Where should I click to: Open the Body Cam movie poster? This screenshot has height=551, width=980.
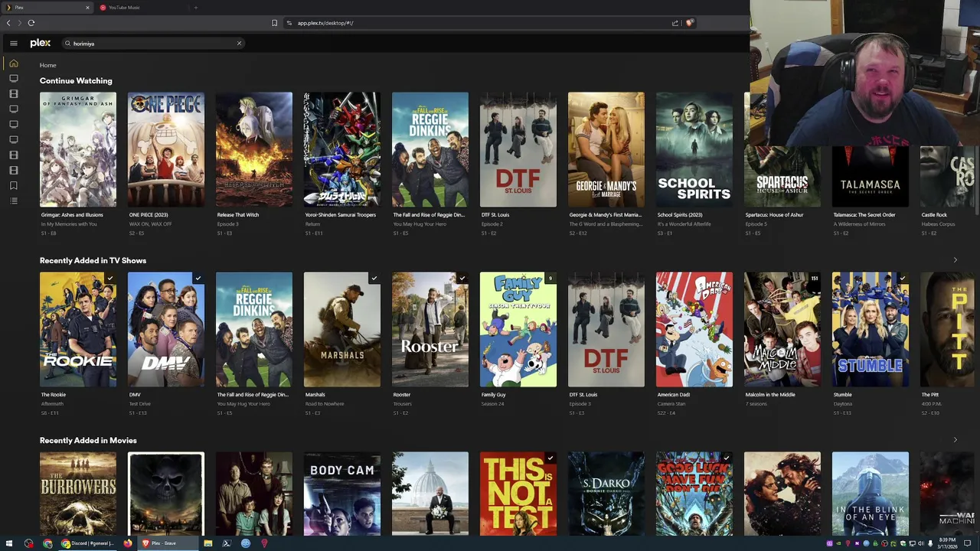tap(342, 494)
